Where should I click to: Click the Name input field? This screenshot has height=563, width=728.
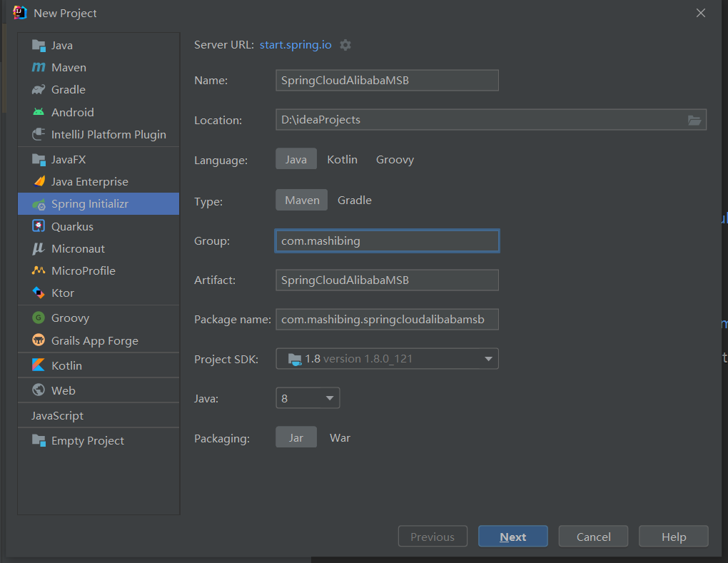388,81
